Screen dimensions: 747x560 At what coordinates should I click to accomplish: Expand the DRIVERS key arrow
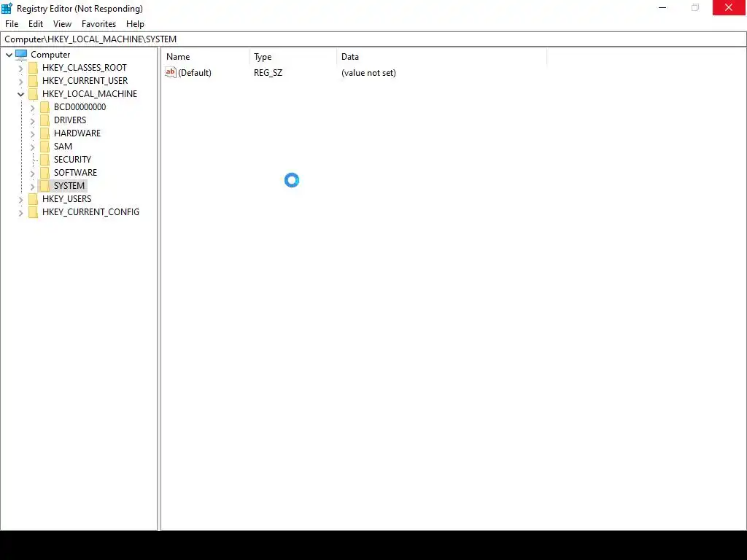32,120
